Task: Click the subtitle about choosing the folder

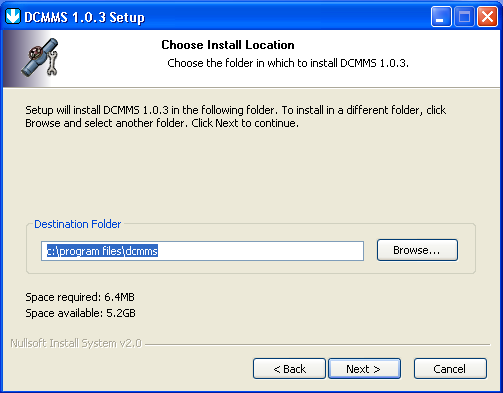Action: point(288,63)
